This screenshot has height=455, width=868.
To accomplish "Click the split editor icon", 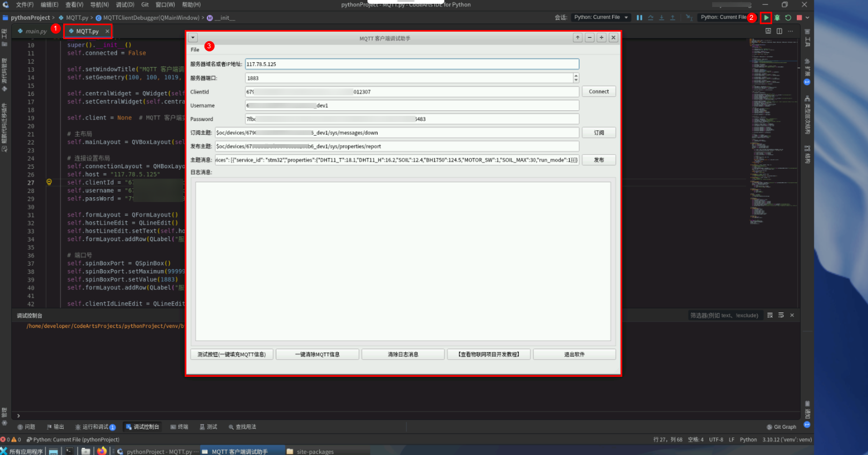I will (779, 31).
